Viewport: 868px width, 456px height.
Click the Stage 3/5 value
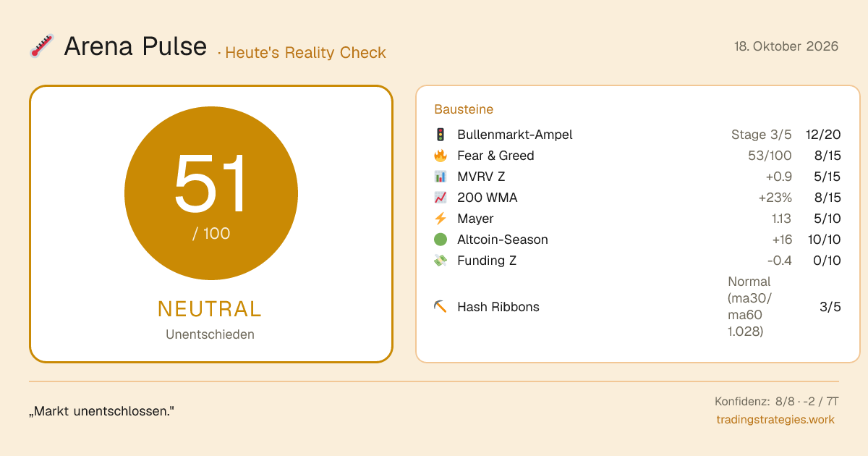tap(762, 135)
